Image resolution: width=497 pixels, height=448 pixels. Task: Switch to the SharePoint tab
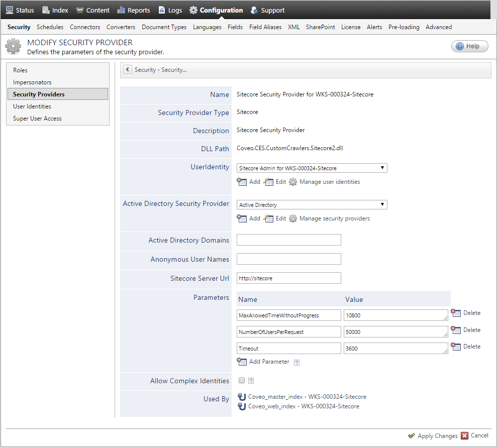pyautogui.click(x=320, y=27)
